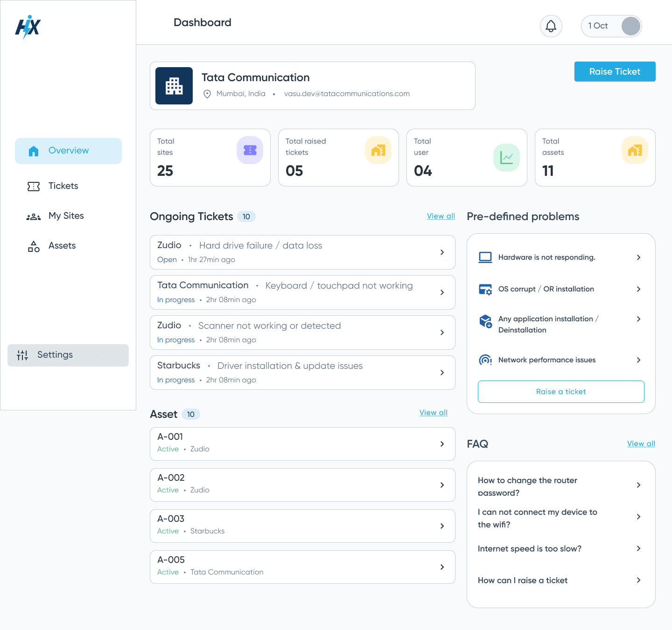Click the Total user value 04
The width and height of the screenshot is (672, 630).
423,171
